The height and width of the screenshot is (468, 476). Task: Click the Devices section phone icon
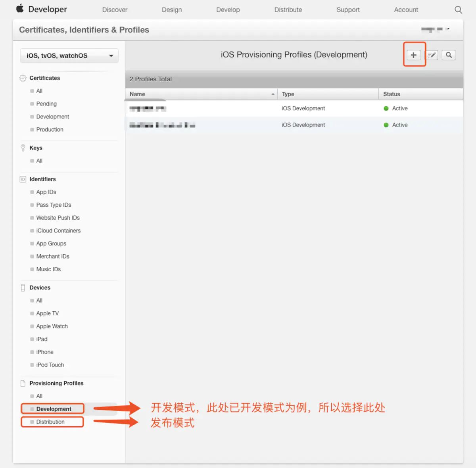click(x=23, y=288)
